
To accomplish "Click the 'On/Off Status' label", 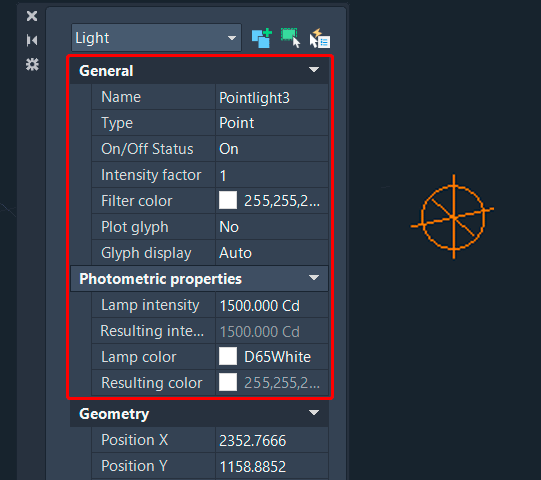I will [147, 149].
